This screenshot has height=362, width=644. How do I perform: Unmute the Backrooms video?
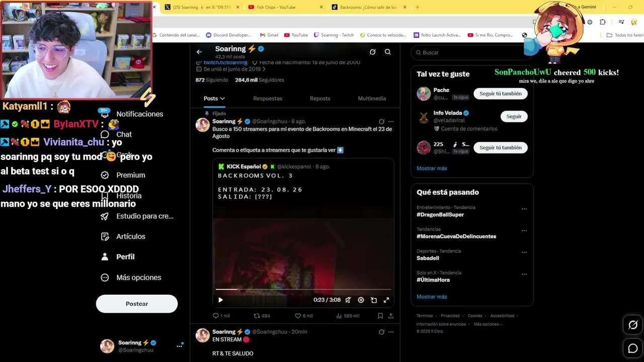348,300
